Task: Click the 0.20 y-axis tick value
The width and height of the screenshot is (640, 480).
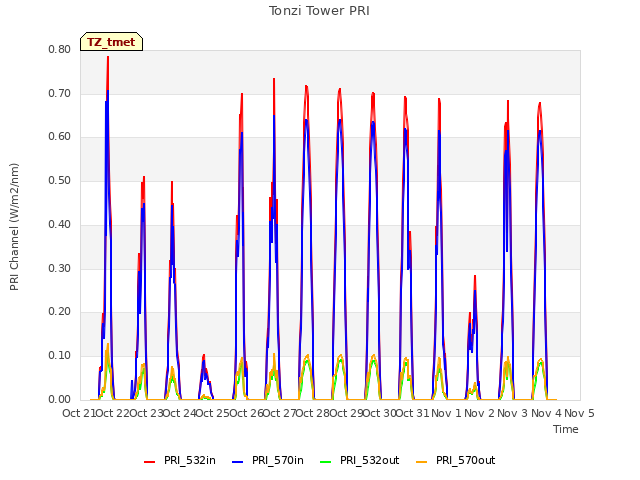Action: click(60, 312)
